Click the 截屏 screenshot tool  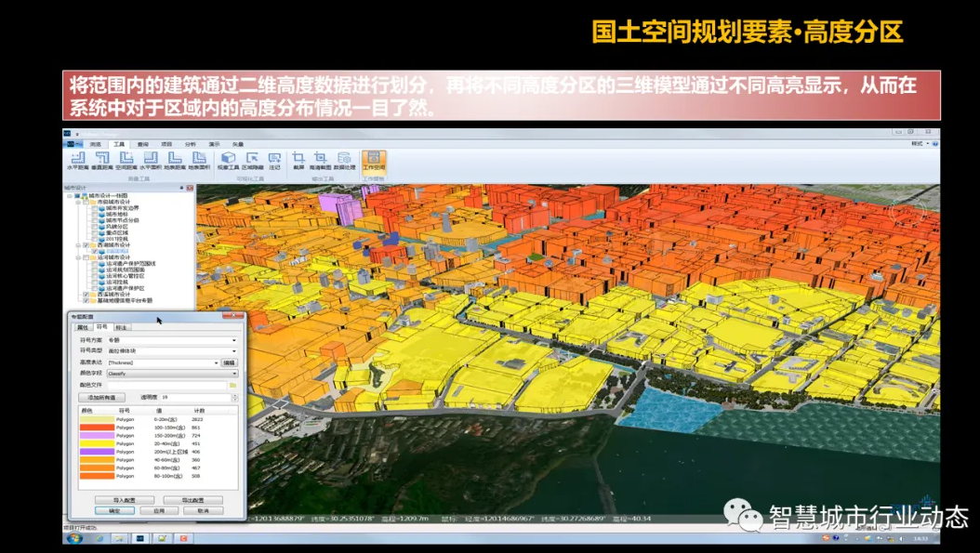[x=298, y=161]
